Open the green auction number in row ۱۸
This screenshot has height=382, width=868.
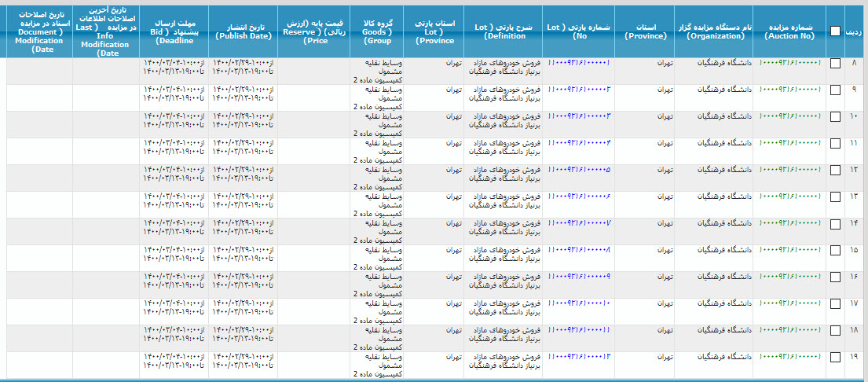tap(789, 330)
